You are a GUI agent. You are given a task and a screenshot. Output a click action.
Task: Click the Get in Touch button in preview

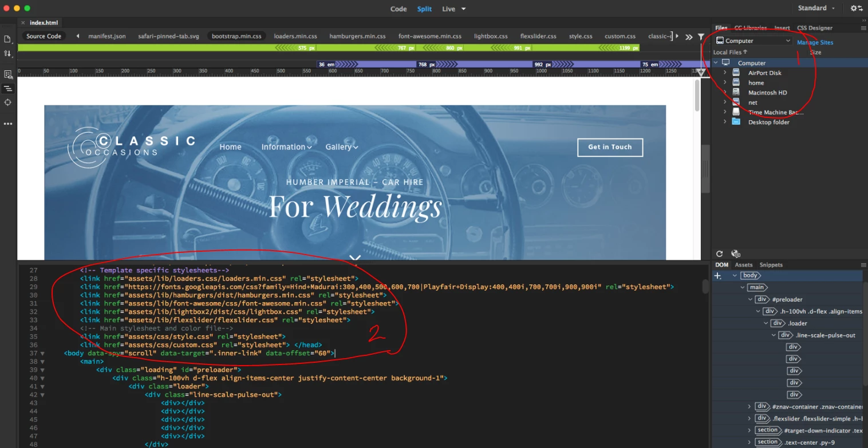(x=610, y=147)
